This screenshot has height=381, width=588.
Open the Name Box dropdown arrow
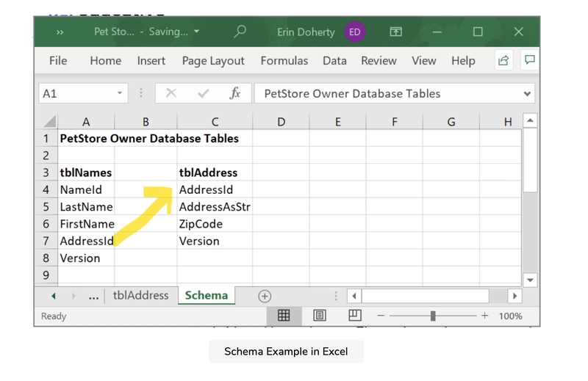pyautogui.click(x=120, y=93)
